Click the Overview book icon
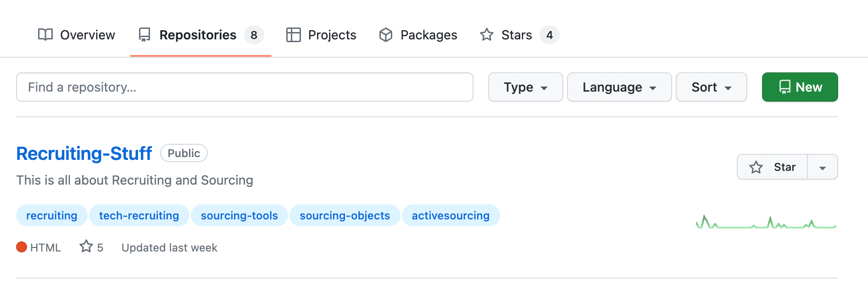Image resolution: width=868 pixels, height=295 pixels. coord(45,35)
